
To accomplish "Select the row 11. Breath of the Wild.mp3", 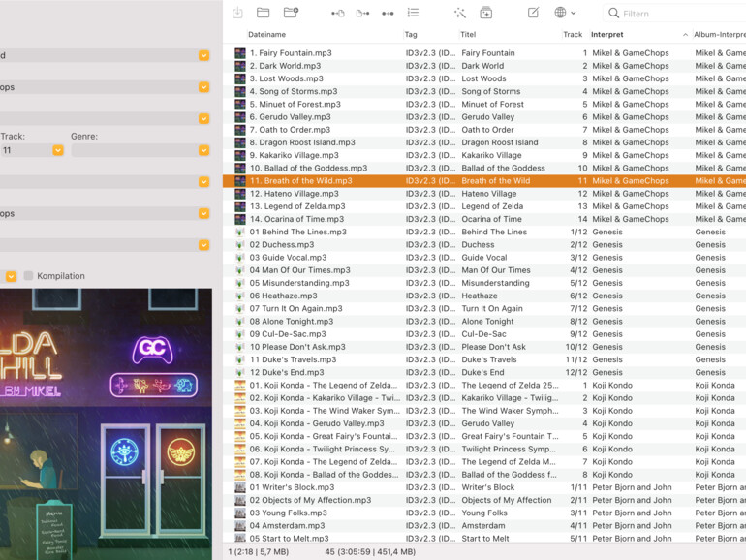I will pos(484,181).
